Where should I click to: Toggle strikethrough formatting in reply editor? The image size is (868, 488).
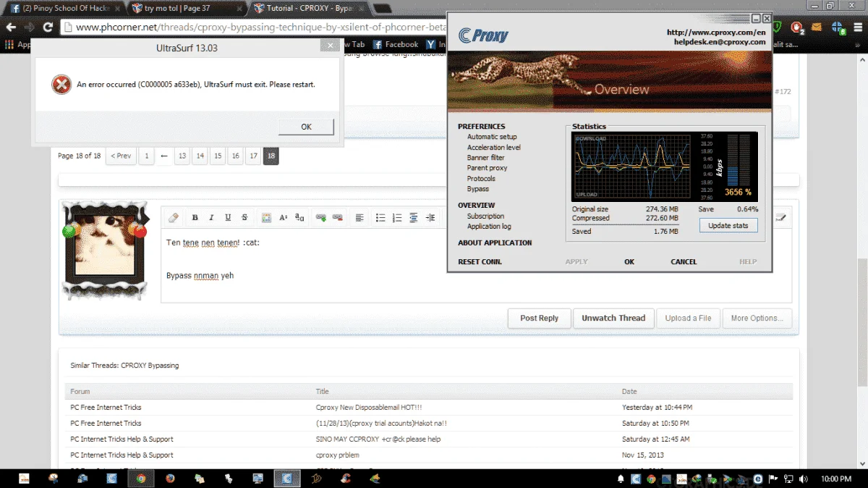tap(244, 217)
